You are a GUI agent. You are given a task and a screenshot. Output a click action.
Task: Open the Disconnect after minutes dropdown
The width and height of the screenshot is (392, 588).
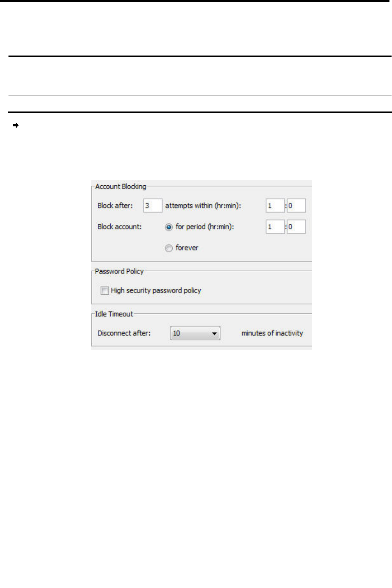(195, 333)
